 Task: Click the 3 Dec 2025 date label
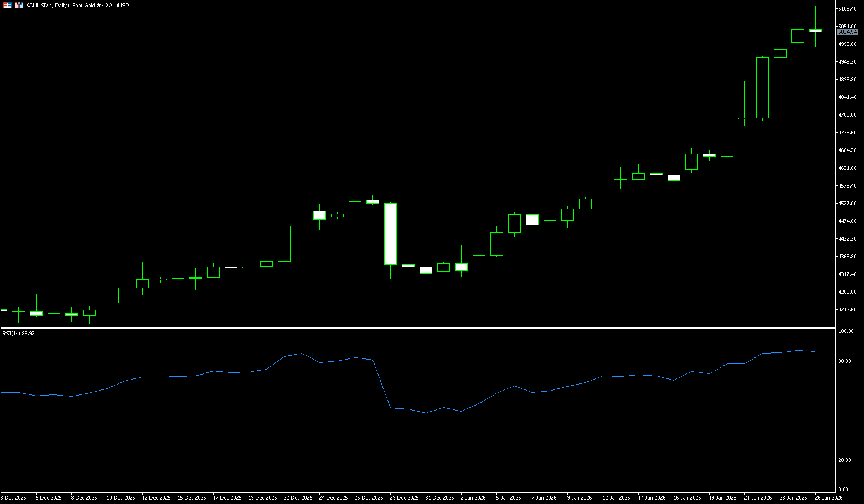pyautogui.click(x=13, y=498)
